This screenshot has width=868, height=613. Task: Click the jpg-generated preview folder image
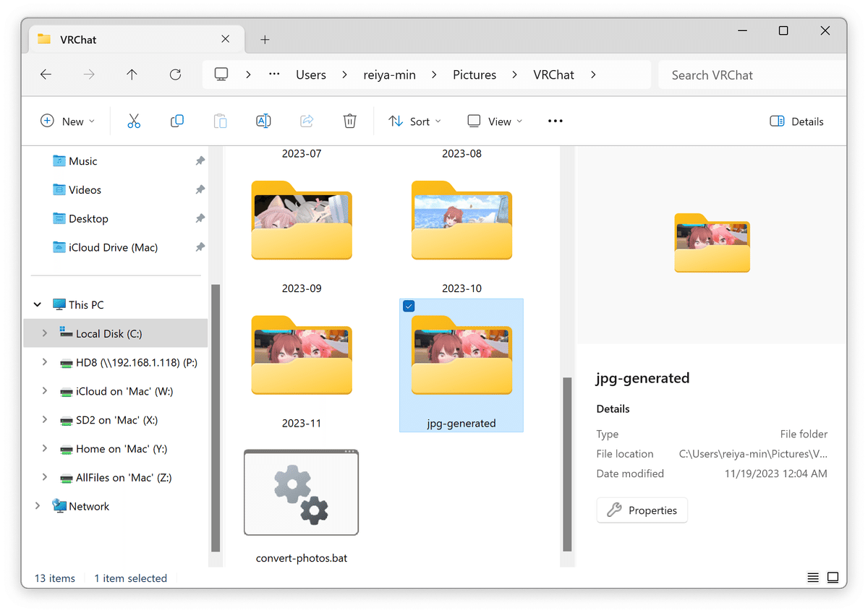[712, 243]
